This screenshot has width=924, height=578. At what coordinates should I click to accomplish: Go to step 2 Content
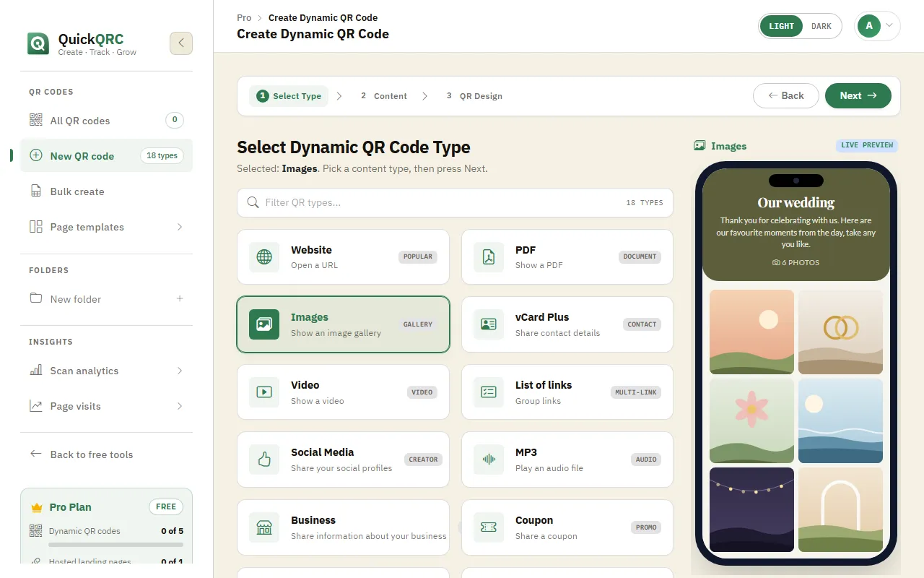click(x=384, y=96)
